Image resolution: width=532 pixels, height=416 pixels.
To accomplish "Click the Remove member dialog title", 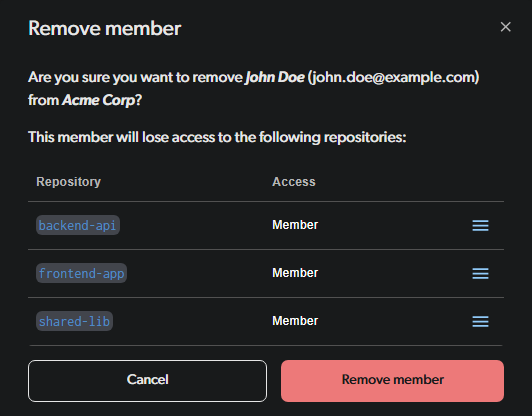I will [105, 28].
